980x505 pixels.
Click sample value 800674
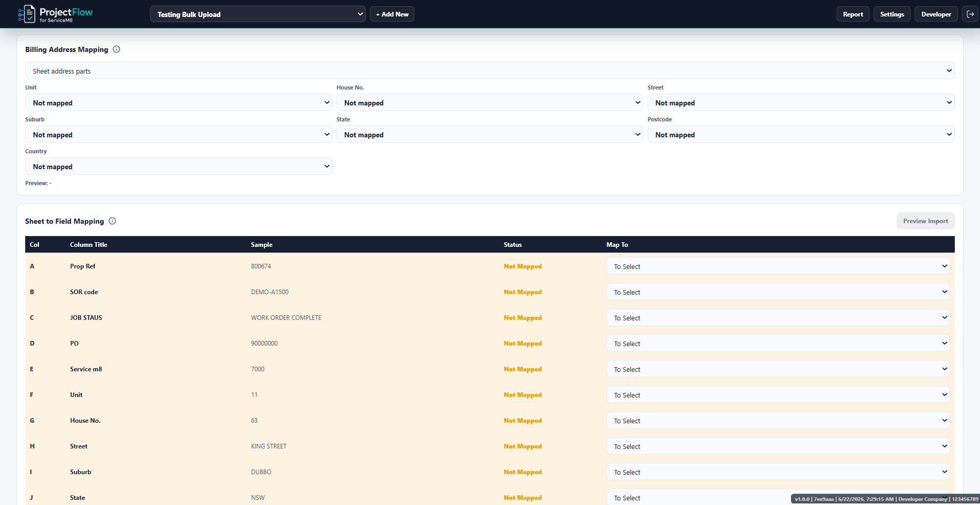[x=261, y=266]
